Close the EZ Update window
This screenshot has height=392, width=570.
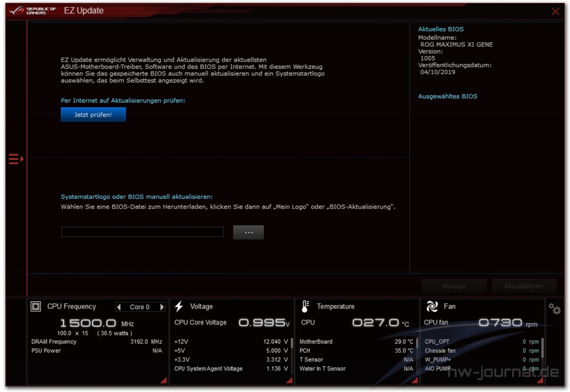[555, 11]
